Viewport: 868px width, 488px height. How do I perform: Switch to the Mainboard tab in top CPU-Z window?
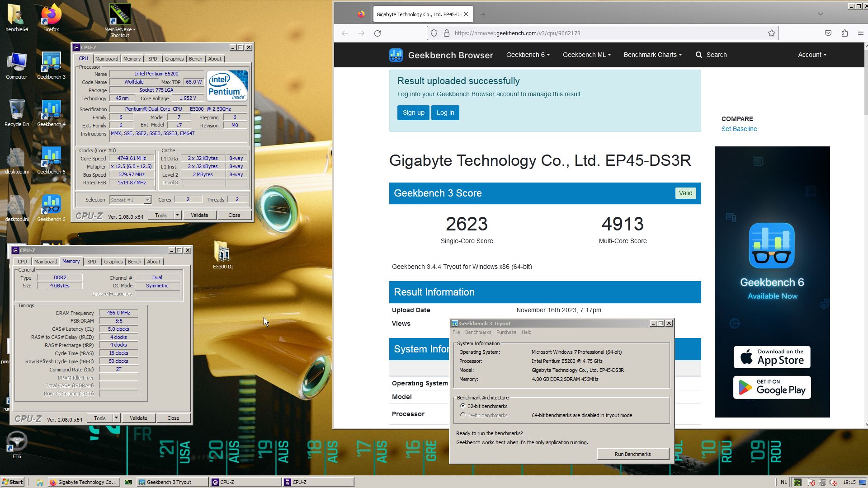coord(107,59)
